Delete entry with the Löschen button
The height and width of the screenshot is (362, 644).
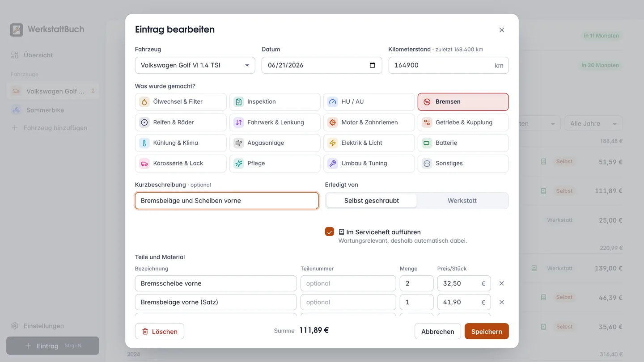point(160,331)
